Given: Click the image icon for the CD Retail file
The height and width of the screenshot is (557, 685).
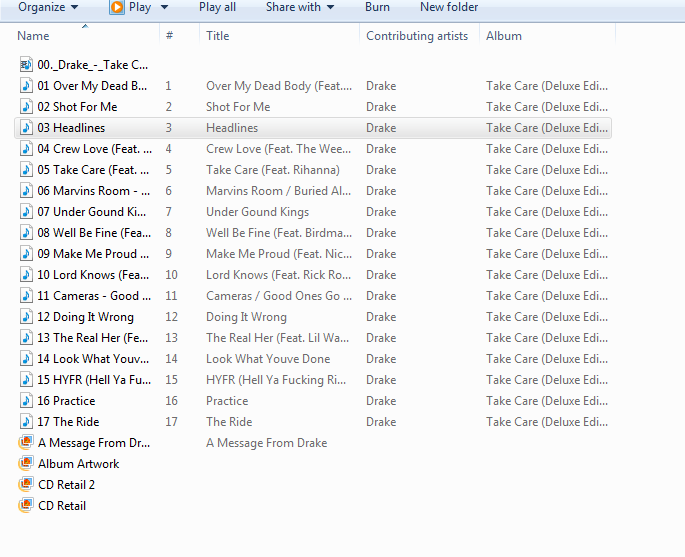Looking at the screenshot, I should [x=26, y=505].
